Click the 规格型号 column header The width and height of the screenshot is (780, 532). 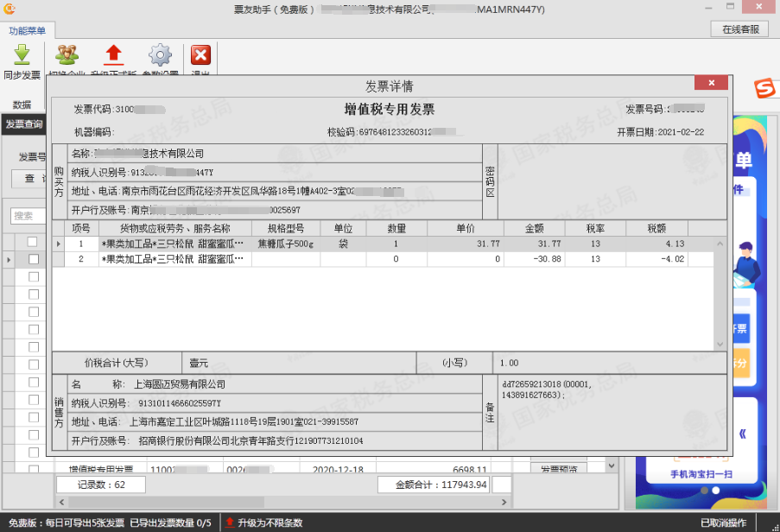[x=286, y=228]
